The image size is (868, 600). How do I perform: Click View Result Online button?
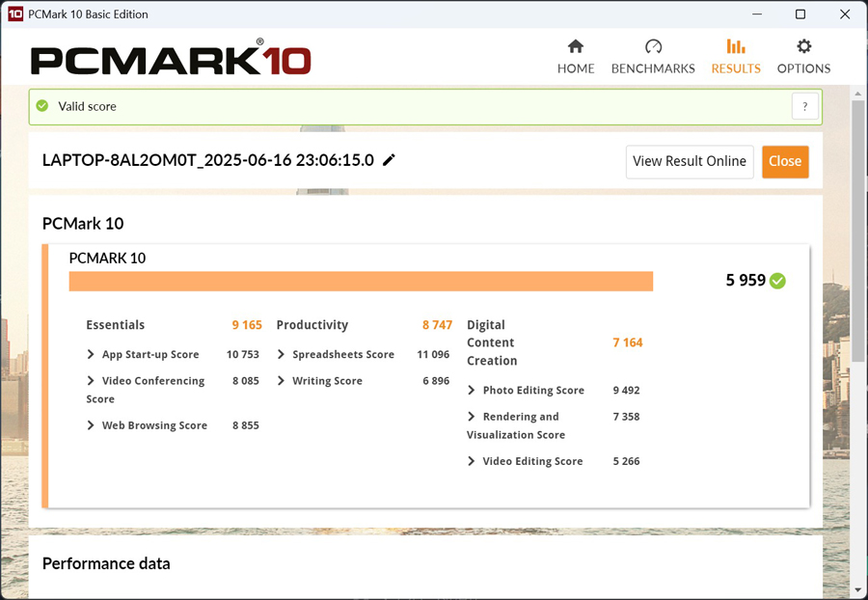click(690, 162)
